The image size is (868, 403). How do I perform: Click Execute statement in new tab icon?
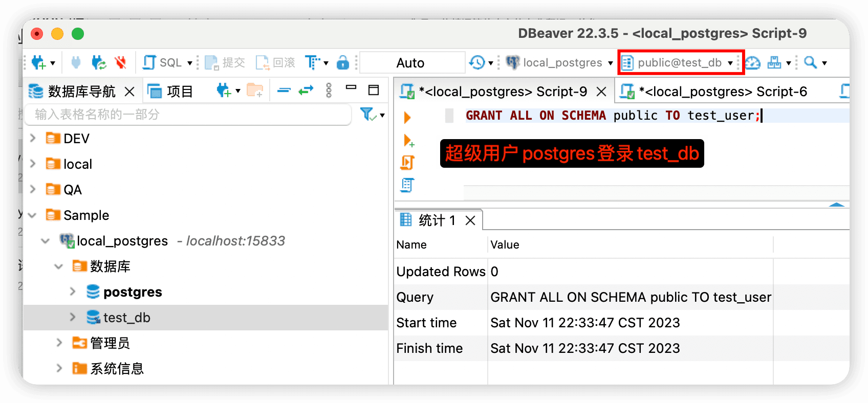[x=408, y=140]
